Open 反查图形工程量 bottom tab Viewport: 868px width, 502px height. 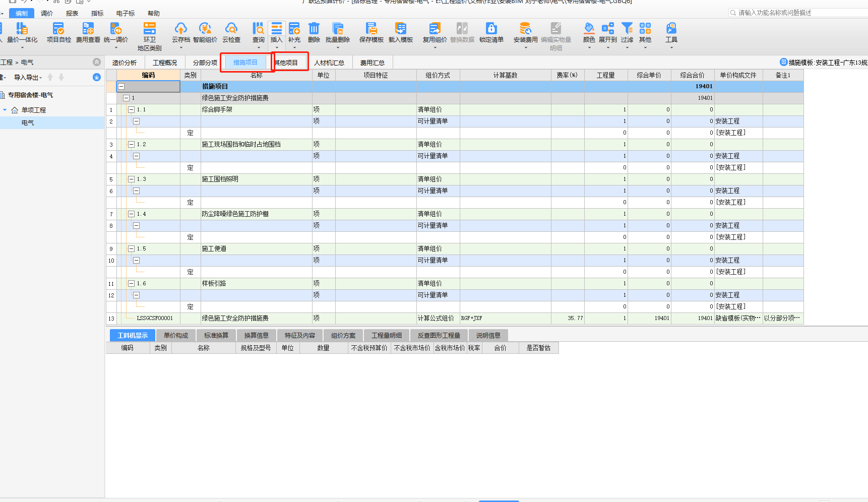tap(439, 335)
